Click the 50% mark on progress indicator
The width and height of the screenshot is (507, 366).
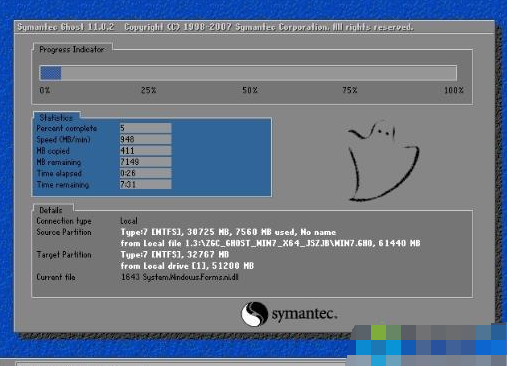tap(250, 90)
